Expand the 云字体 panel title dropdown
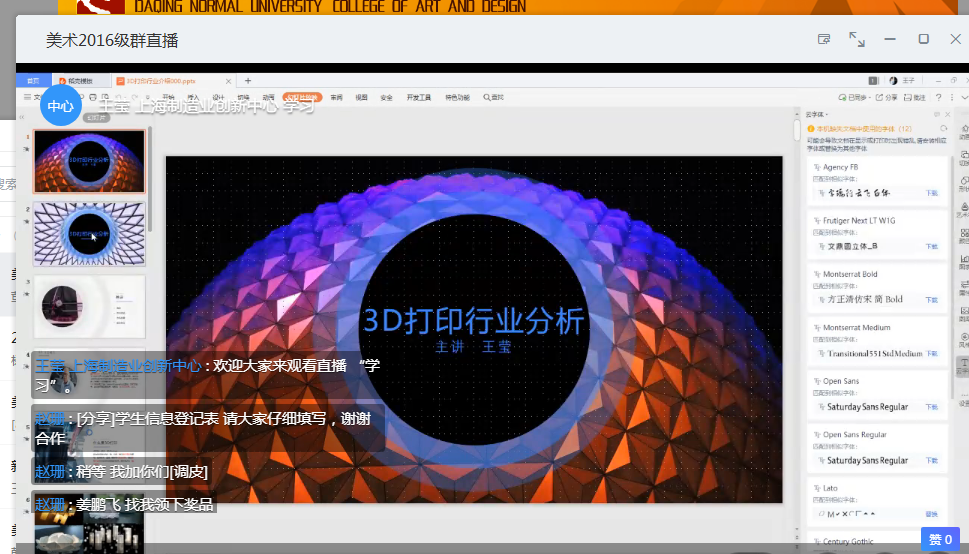Viewport: 969px width, 554px height. click(x=828, y=115)
